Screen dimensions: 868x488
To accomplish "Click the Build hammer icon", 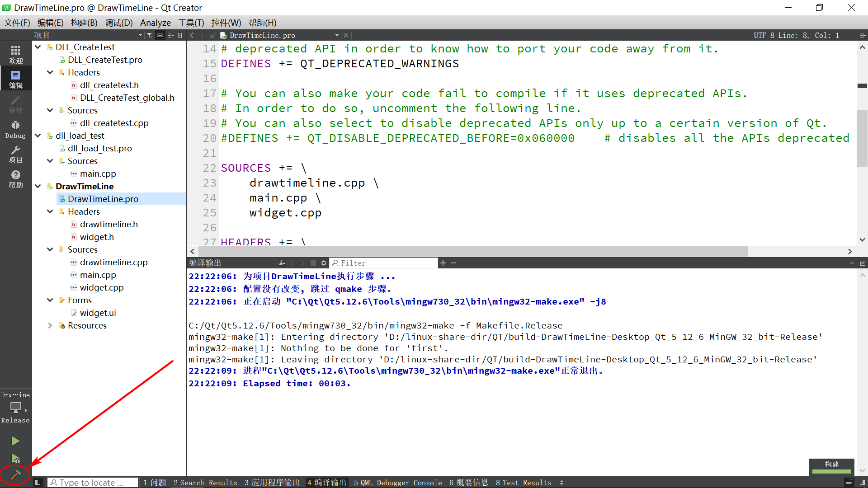I will [x=15, y=474].
